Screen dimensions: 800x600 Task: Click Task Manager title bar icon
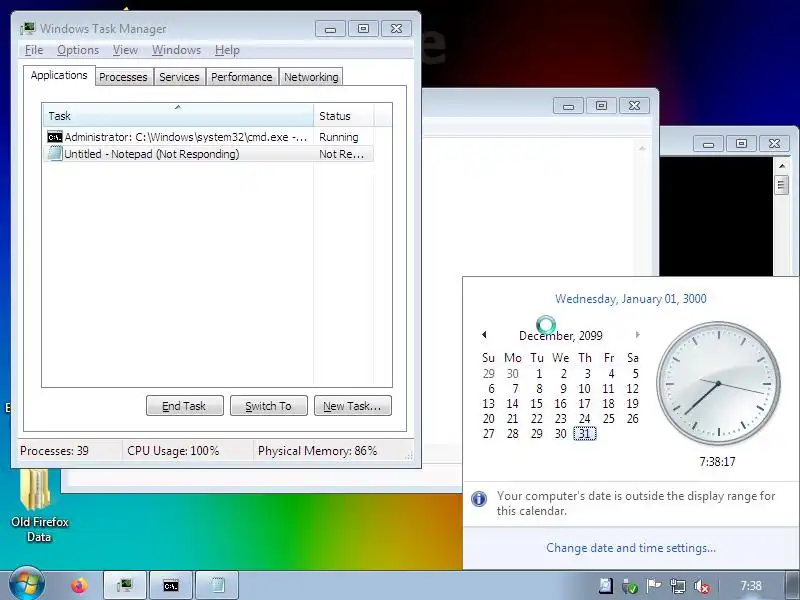tap(28, 28)
